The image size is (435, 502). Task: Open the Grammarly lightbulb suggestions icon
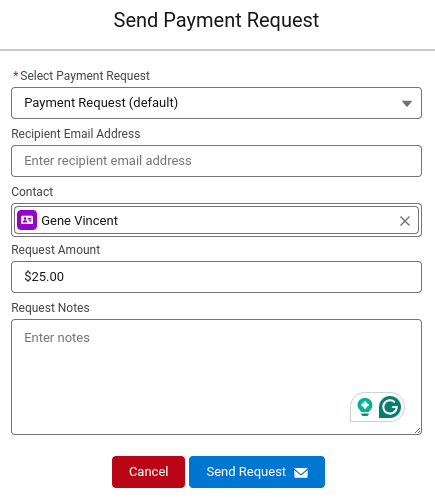[365, 407]
